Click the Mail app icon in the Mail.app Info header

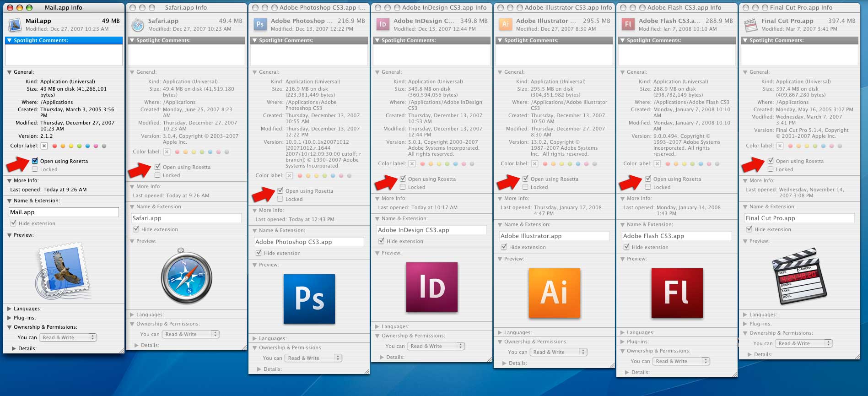pos(15,25)
